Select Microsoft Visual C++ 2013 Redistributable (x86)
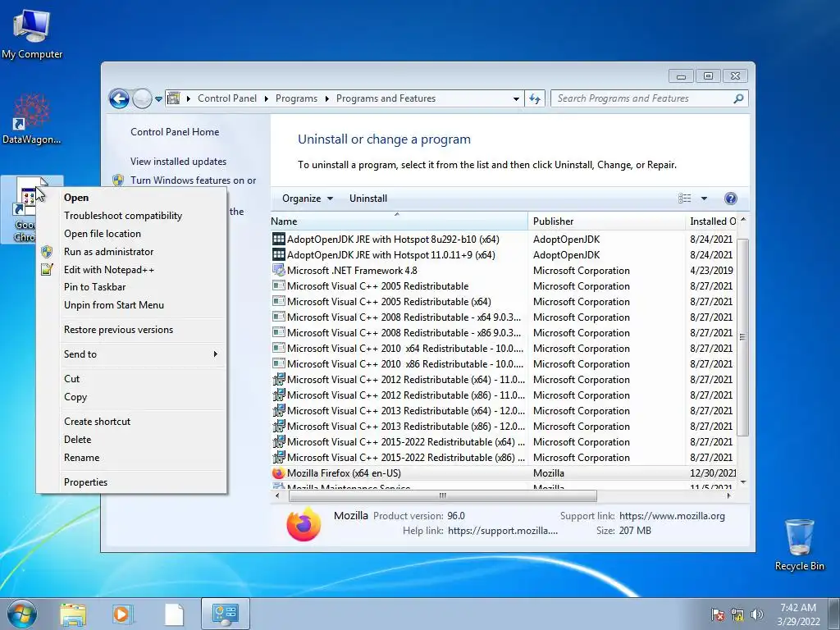The image size is (840, 630). [504, 427]
